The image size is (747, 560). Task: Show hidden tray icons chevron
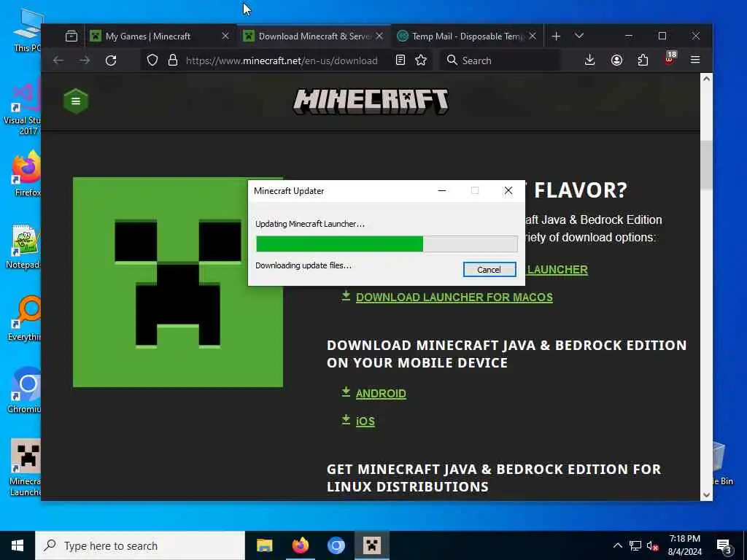617,545
